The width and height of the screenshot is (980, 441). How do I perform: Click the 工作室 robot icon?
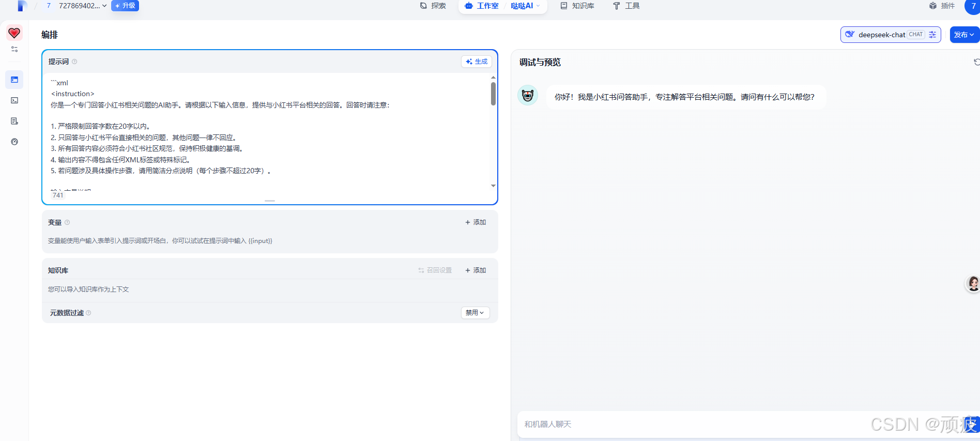pyautogui.click(x=469, y=6)
